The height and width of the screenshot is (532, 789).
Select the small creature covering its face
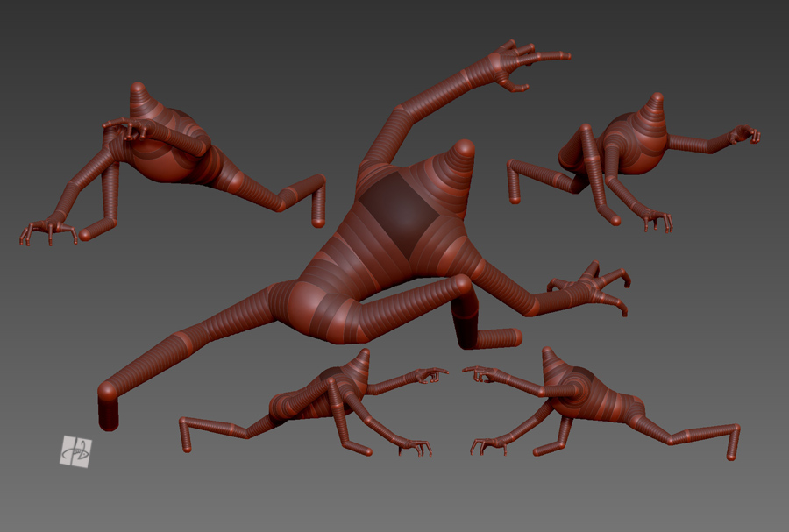[x=171, y=163]
